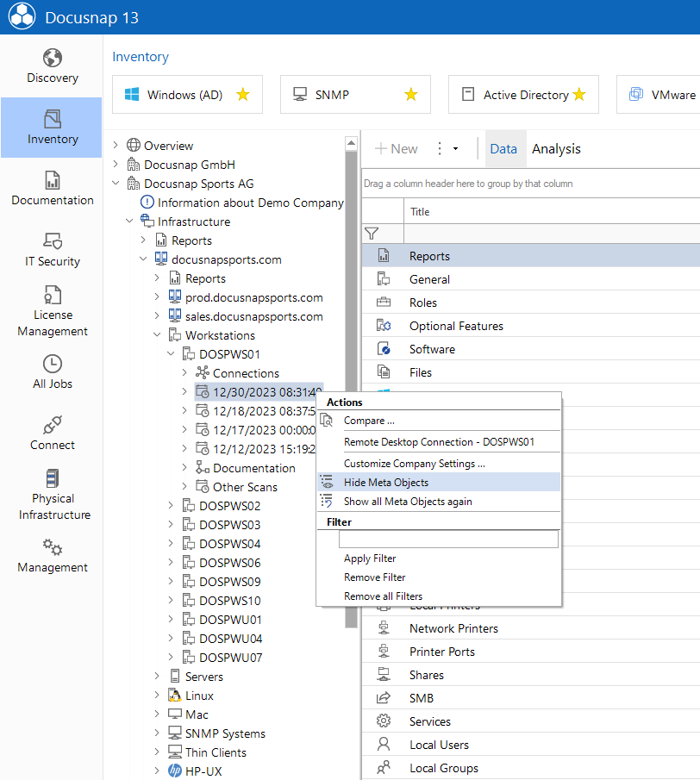Screen dimensions: 700x780
Task: Collapse the Docusnap Sports AG node
Action: (116, 183)
